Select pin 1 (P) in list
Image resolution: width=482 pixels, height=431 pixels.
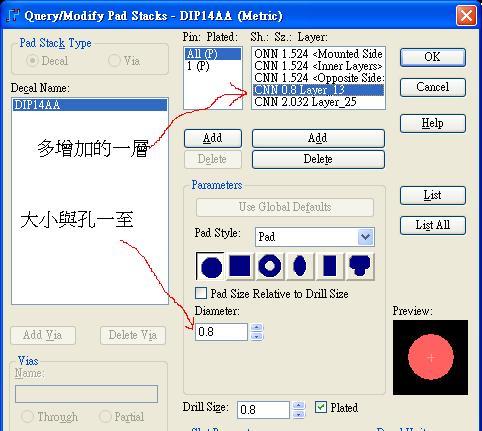pos(213,66)
